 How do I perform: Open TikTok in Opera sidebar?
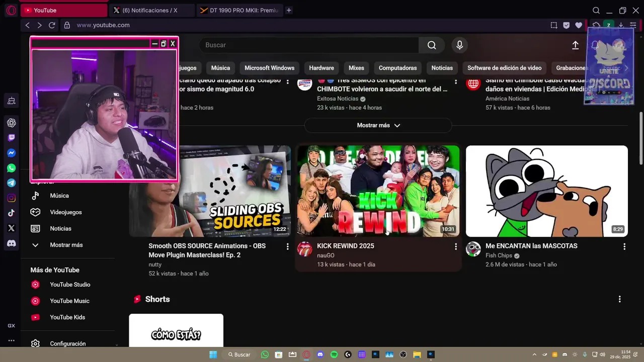pyautogui.click(x=11, y=213)
